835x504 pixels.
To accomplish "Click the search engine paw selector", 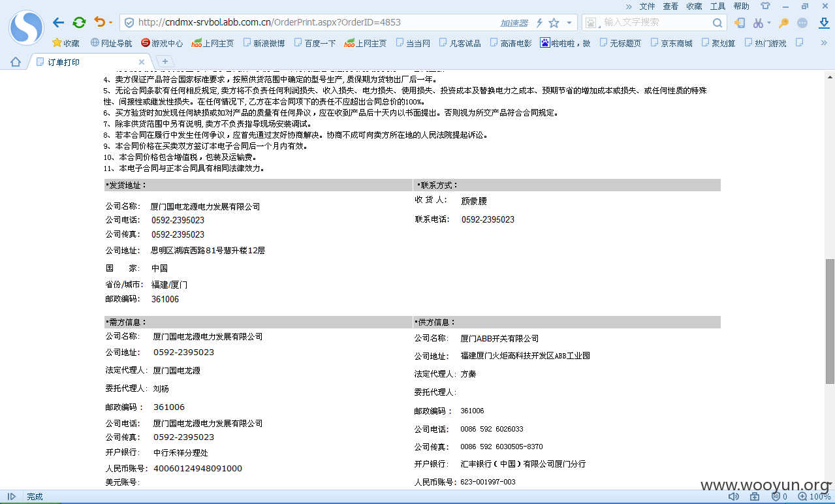I will 591,23.
